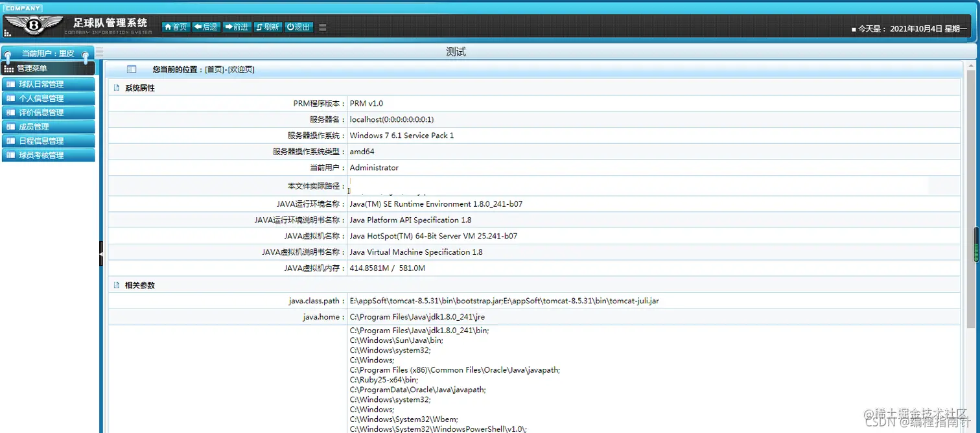Screen dimensions: 980x433
Task: Click the value Administrator
Action: pyautogui.click(x=374, y=168)
